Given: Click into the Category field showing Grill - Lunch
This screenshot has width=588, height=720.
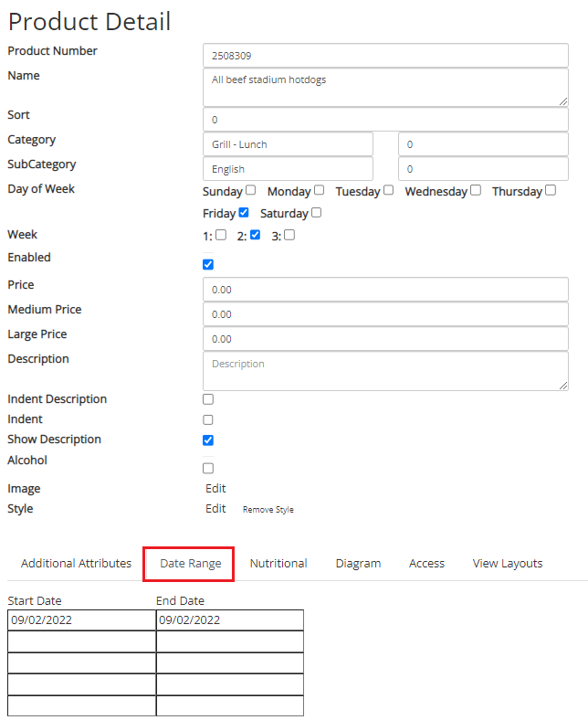Looking at the screenshot, I should click(x=288, y=144).
